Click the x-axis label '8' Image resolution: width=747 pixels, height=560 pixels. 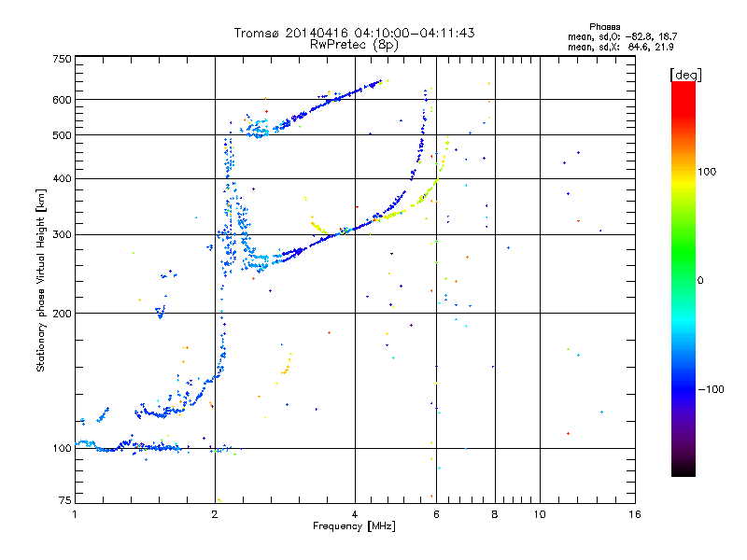[495, 514]
